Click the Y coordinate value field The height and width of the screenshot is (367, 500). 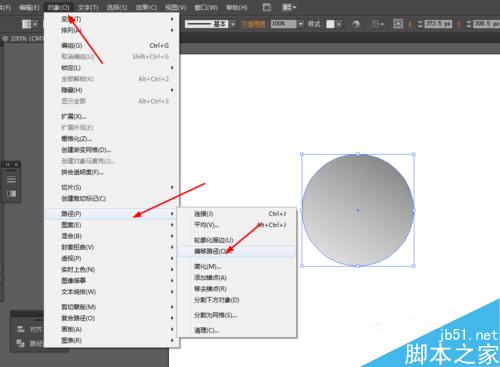(x=486, y=24)
